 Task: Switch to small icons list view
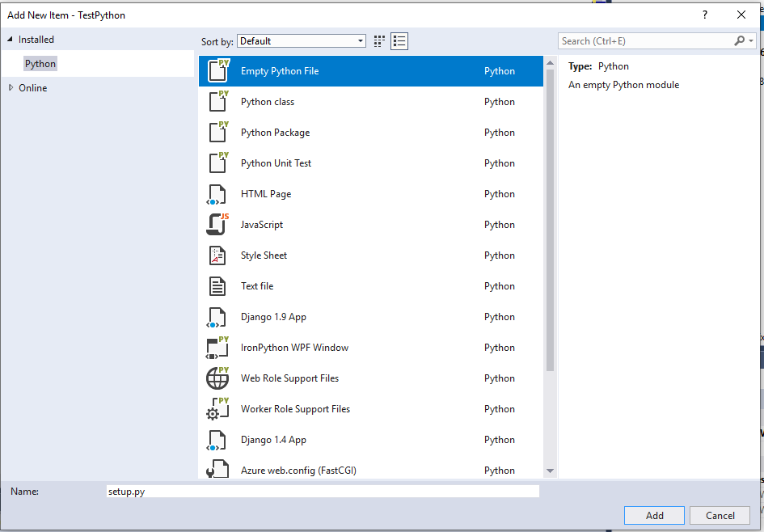[399, 41]
